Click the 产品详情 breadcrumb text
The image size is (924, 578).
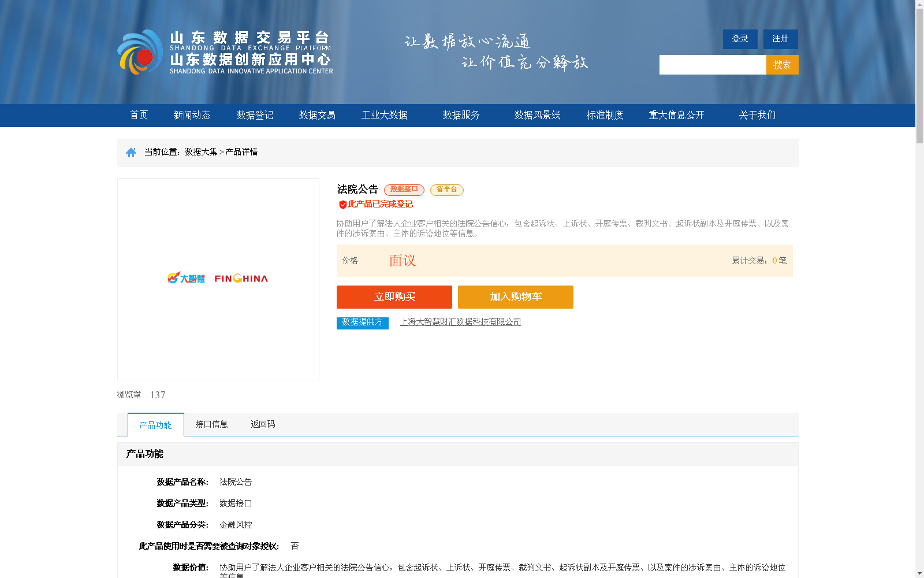coord(241,152)
